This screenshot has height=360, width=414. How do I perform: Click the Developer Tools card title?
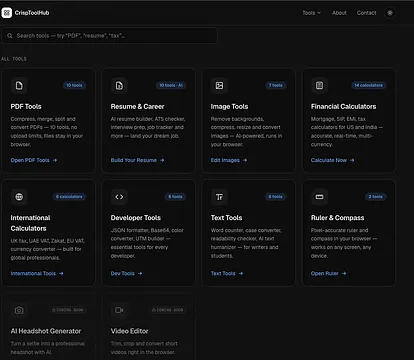pos(136,218)
